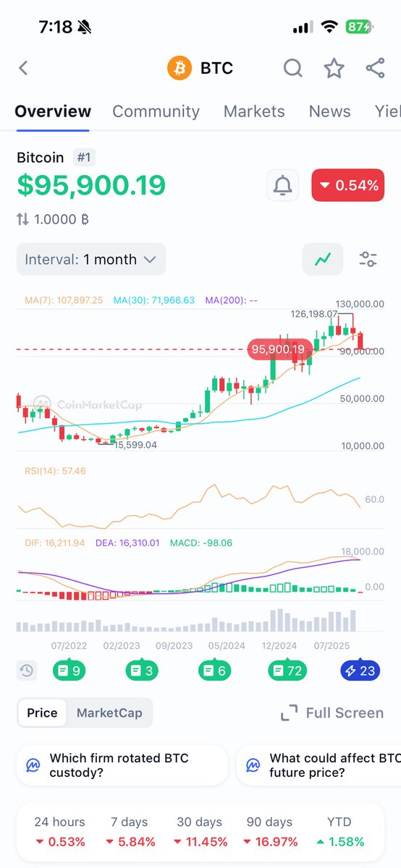Tap the $95,900.19 price text
The width and height of the screenshot is (401, 868).
91,185
